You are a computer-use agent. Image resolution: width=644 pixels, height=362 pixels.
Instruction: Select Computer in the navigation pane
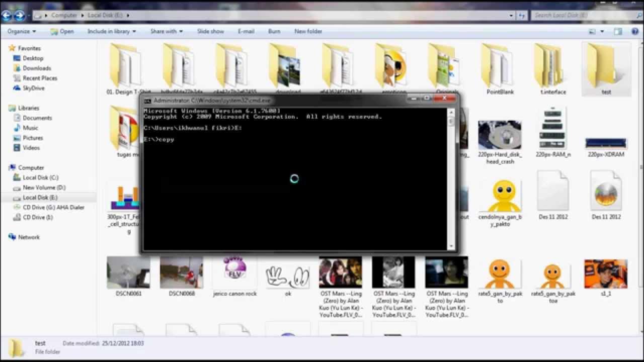pyautogui.click(x=31, y=167)
